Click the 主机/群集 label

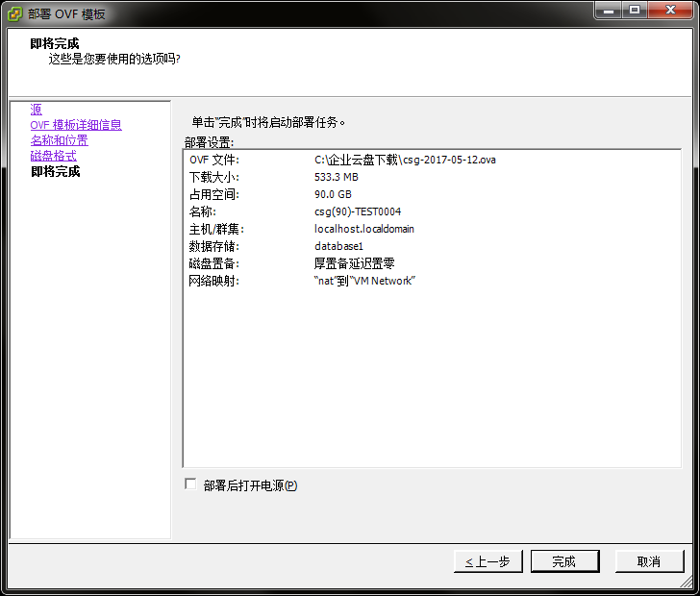(x=216, y=229)
